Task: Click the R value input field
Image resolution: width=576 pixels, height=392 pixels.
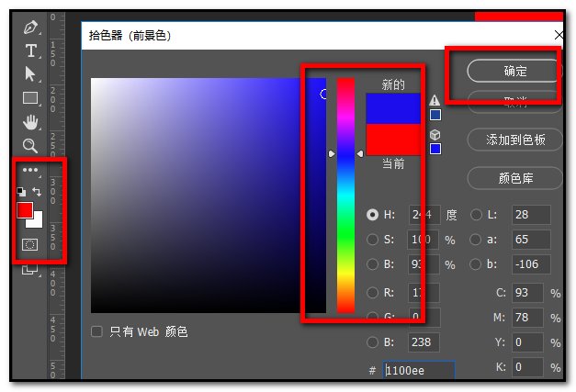Action: [424, 293]
